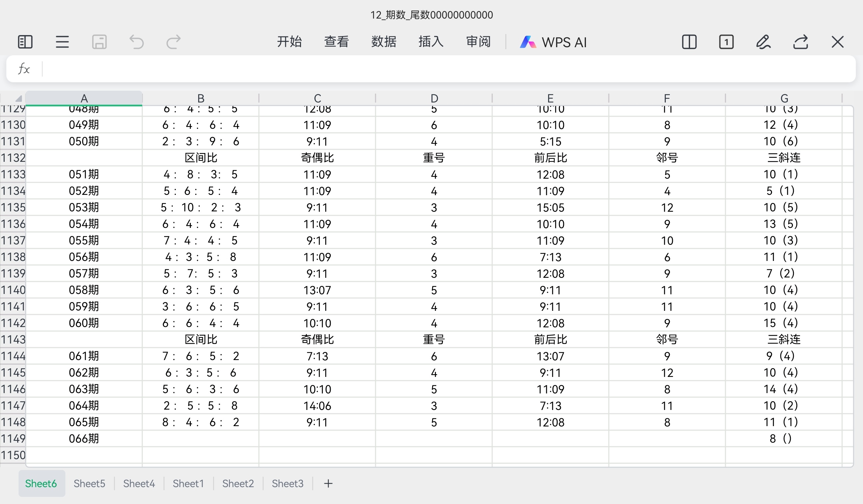Add a new sheet with plus button
Viewport: 863px width, 504px height.
click(x=328, y=483)
